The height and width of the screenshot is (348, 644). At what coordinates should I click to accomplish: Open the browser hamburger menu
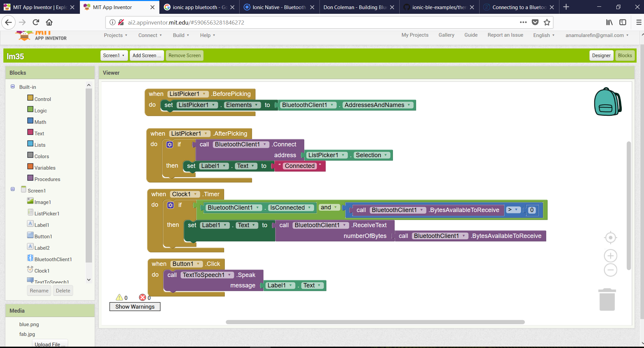(639, 23)
